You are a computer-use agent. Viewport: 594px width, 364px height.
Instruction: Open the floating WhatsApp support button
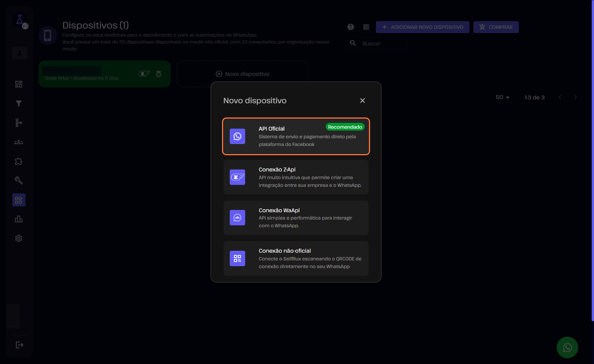pos(567,348)
